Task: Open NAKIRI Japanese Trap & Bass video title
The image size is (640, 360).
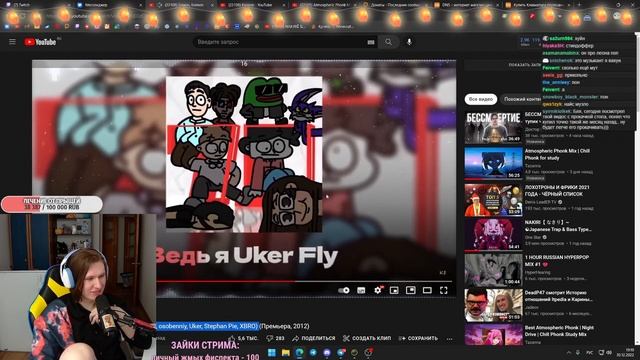Action: pyautogui.click(x=558, y=226)
